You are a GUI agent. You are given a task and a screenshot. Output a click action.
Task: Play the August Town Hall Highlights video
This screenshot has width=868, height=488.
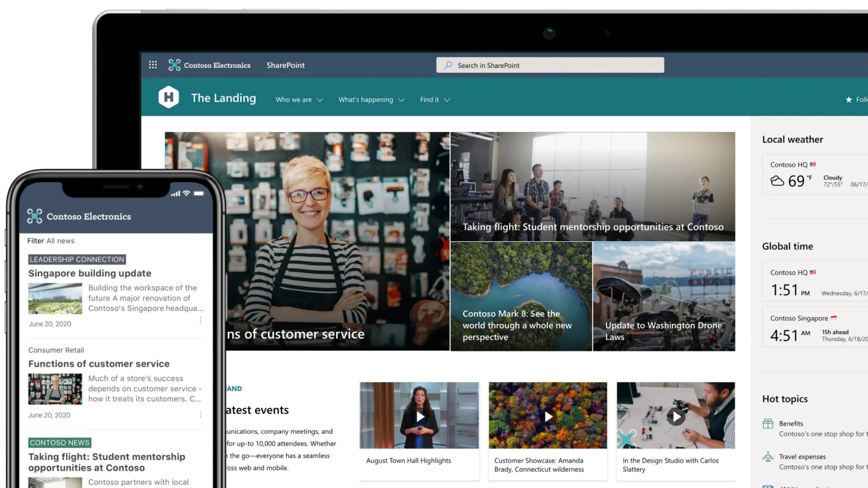pyautogui.click(x=420, y=417)
